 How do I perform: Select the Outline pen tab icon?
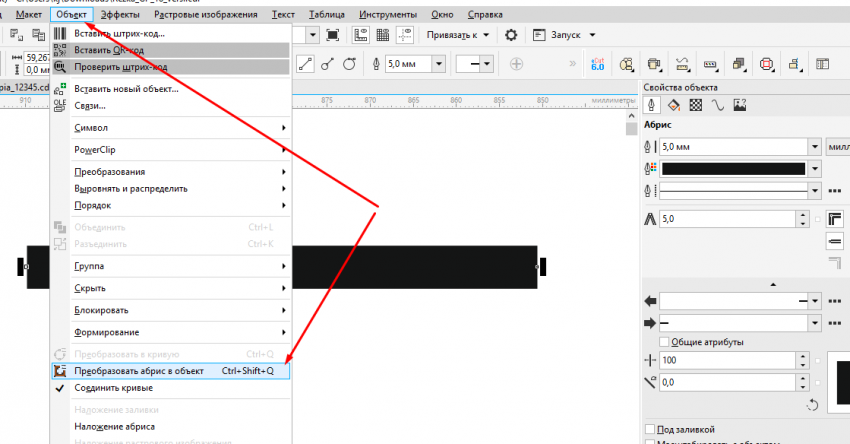(x=651, y=105)
